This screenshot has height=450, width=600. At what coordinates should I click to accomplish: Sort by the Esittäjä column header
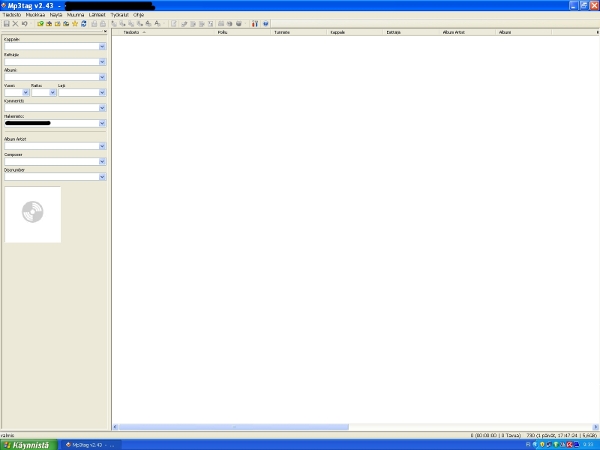coord(411,32)
